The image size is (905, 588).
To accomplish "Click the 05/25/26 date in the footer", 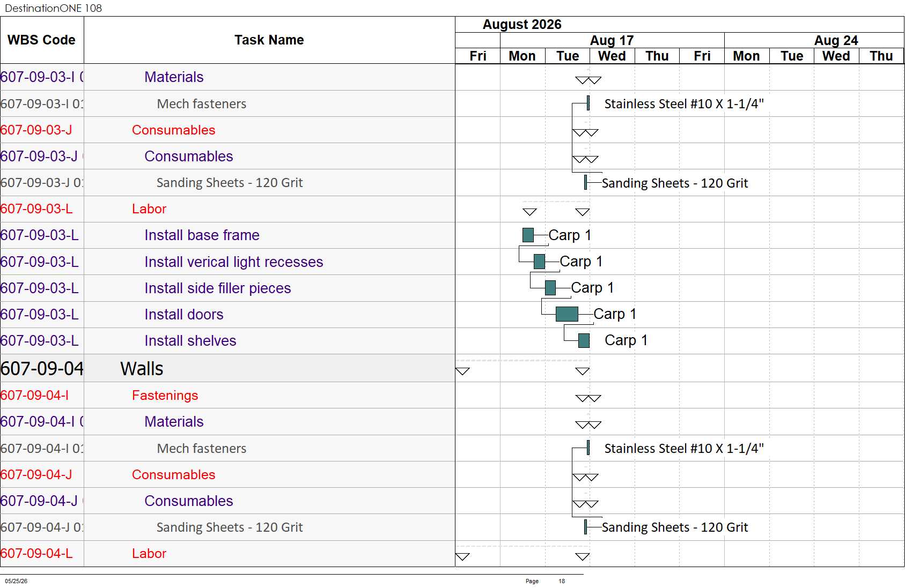I will pyautogui.click(x=16, y=581).
